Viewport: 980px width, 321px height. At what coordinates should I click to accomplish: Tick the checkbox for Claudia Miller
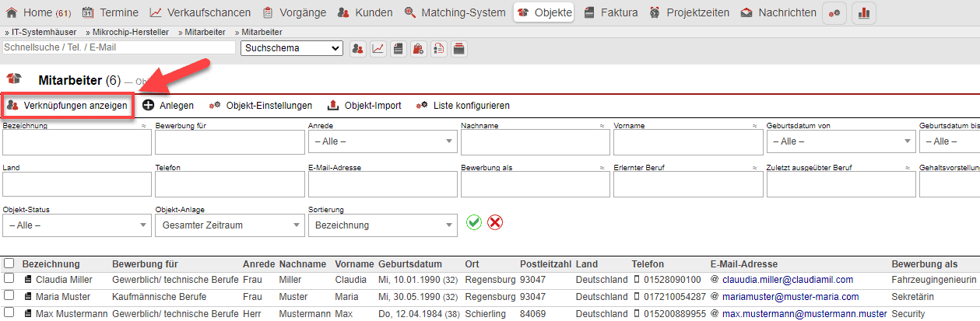click(x=9, y=278)
